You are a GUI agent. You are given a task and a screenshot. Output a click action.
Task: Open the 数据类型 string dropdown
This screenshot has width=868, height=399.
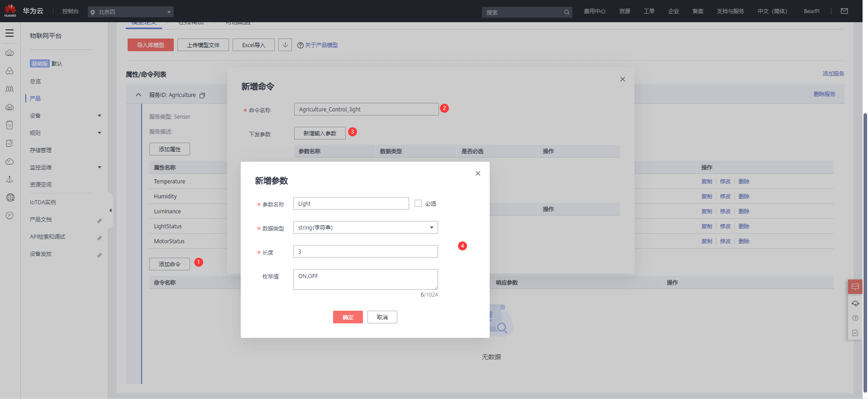point(365,227)
